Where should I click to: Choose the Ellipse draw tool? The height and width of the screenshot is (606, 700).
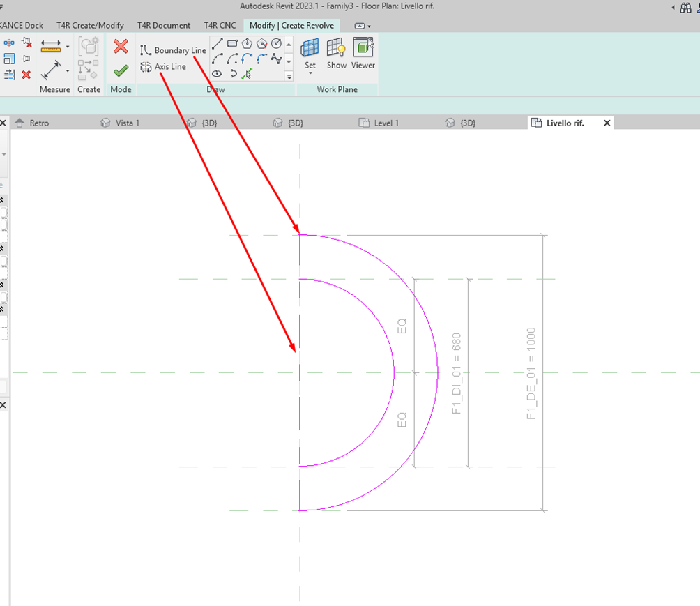click(x=218, y=73)
